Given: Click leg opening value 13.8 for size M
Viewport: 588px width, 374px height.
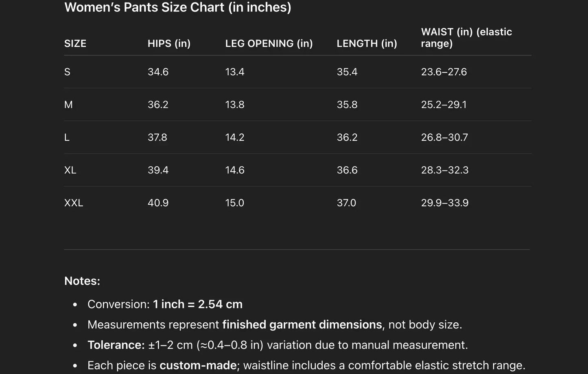Looking at the screenshot, I should [235, 105].
